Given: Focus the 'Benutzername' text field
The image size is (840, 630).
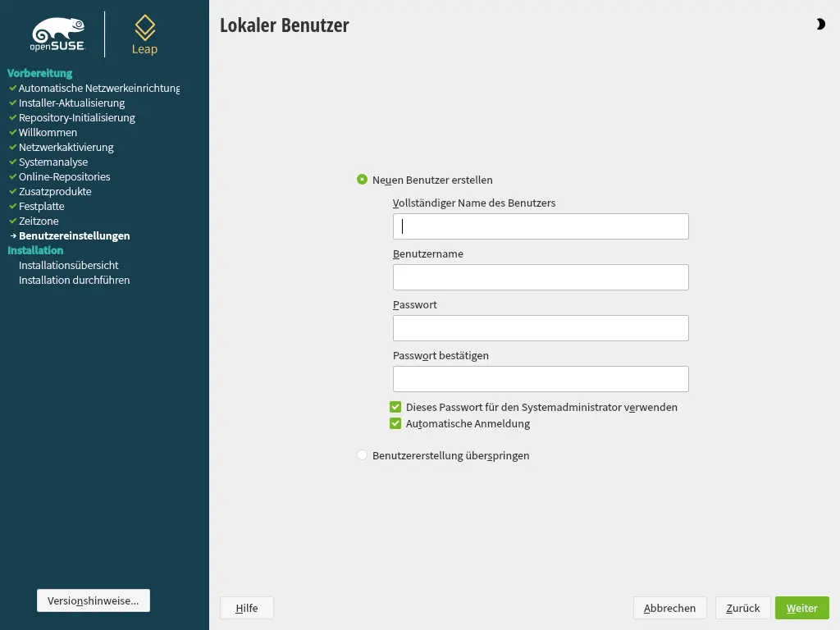Looking at the screenshot, I should 541,277.
